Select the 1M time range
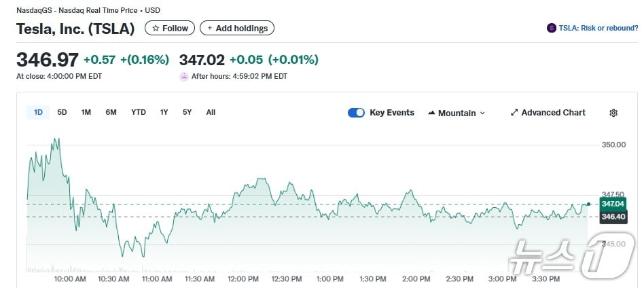This screenshot has height=288, width=644. [x=86, y=113]
